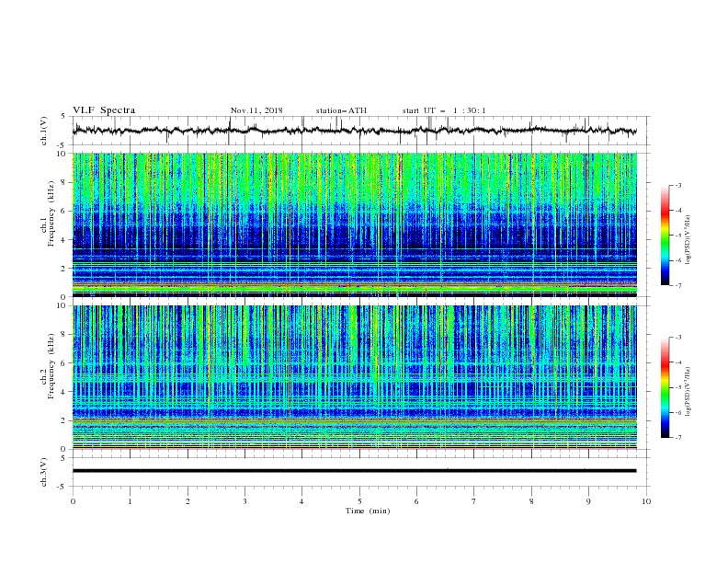Click the "ch.1 Frequency (kHz)" axis label

[x=48, y=213]
